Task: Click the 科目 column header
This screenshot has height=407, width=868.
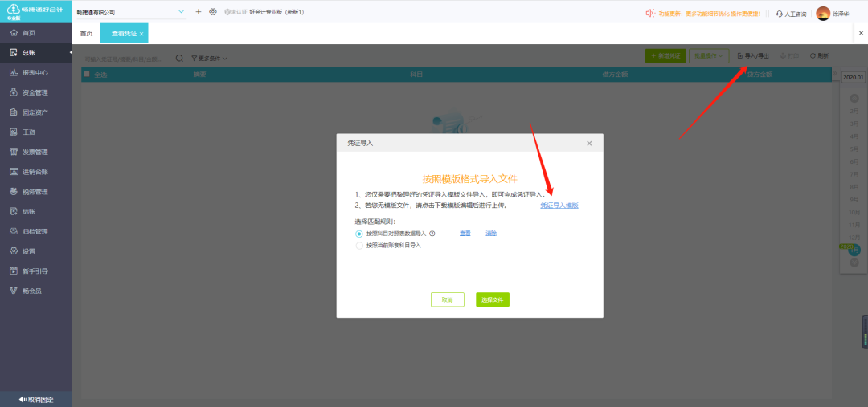Action: (x=416, y=74)
